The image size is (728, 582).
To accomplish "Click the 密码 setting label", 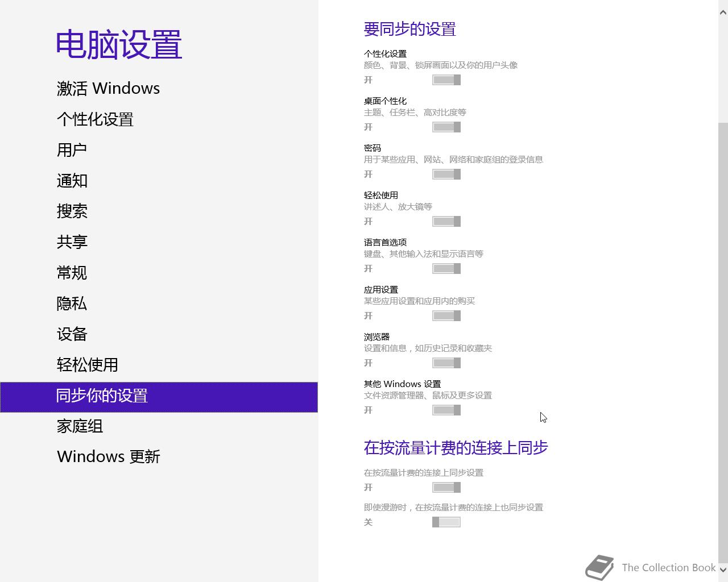I will (373, 148).
